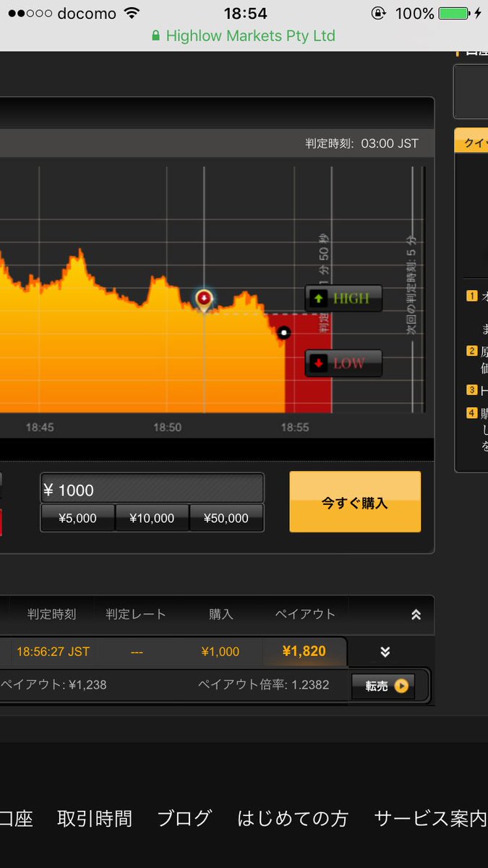Click the ¥1,820 payout value
This screenshot has height=868, width=488.
click(x=304, y=652)
